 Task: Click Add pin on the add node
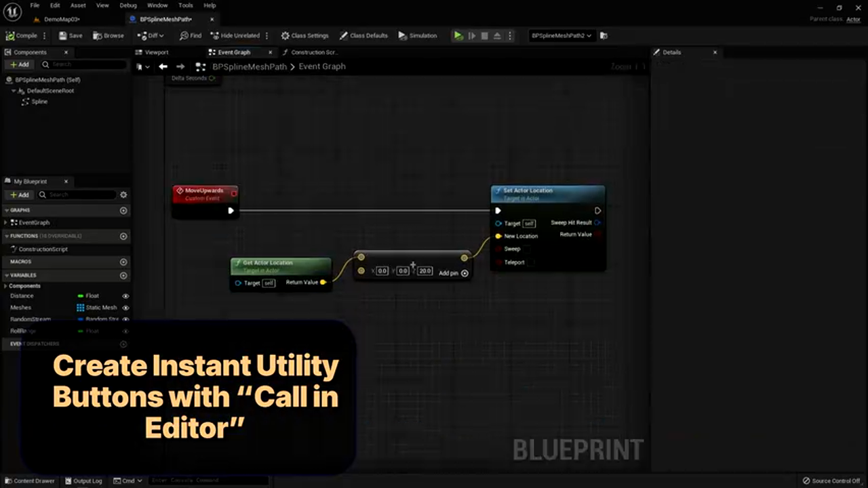[465, 273]
